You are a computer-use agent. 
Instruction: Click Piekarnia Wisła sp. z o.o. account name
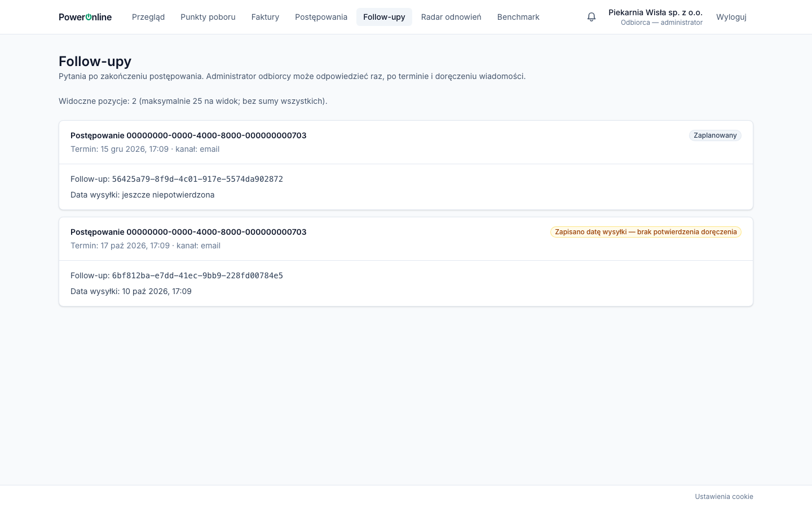pos(655,12)
